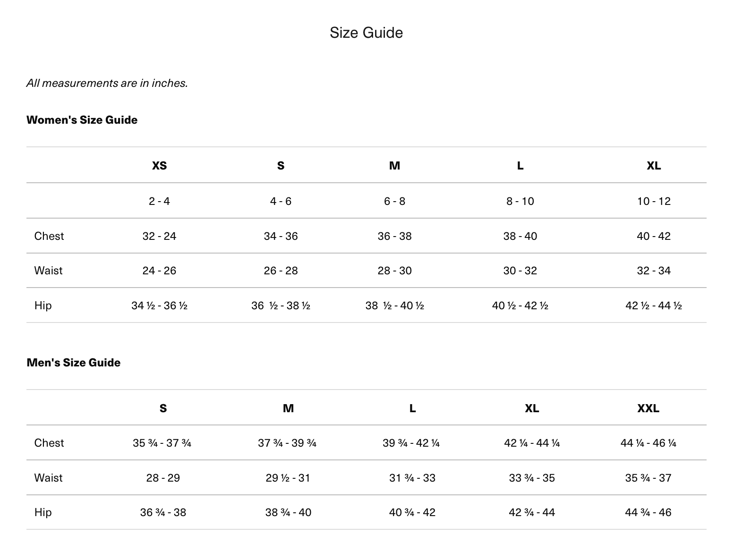Select the Men's Size Guide heading

click(73, 363)
